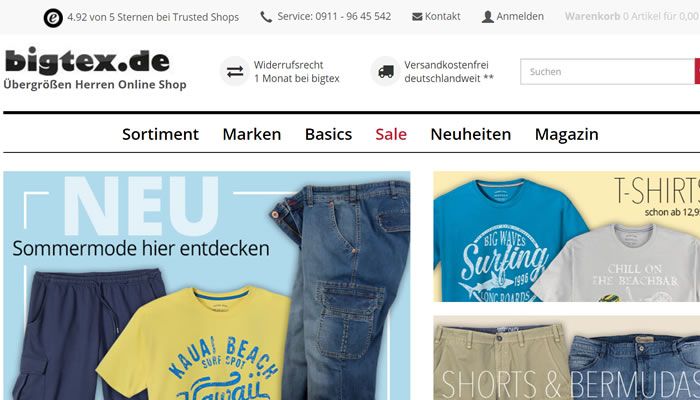Click the delivery truck shipping icon
The height and width of the screenshot is (400, 700).
(386, 71)
